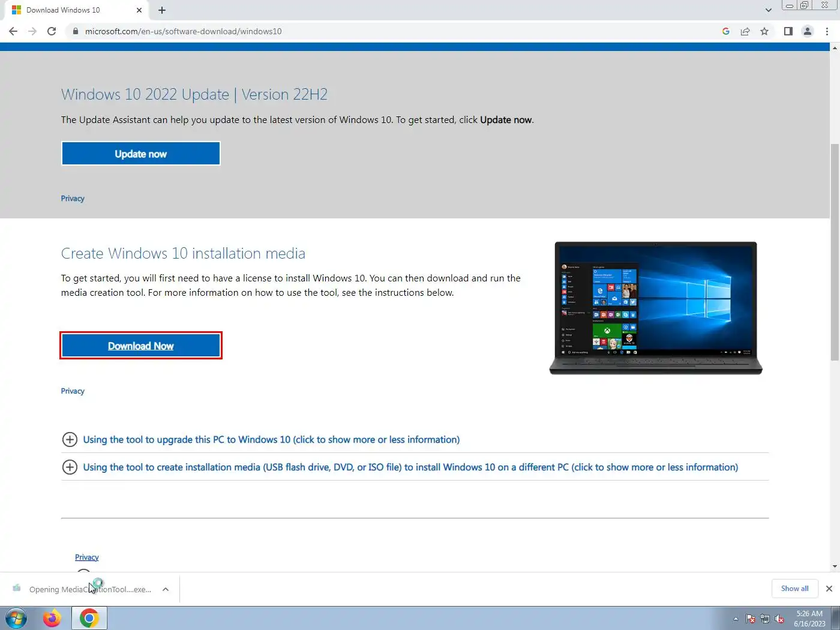Viewport: 840px width, 630px height.
Task: Open the browser side panel
Action: pyautogui.click(x=788, y=31)
